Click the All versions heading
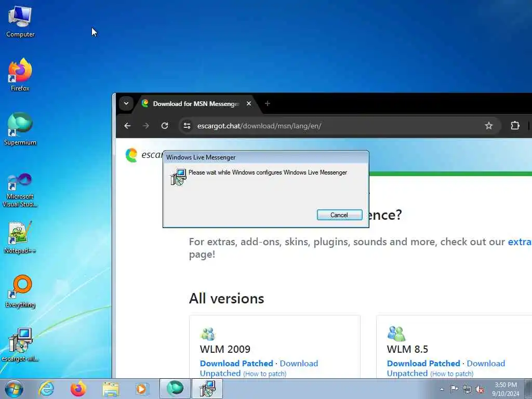The height and width of the screenshot is (399, 532). pos(227,299)
